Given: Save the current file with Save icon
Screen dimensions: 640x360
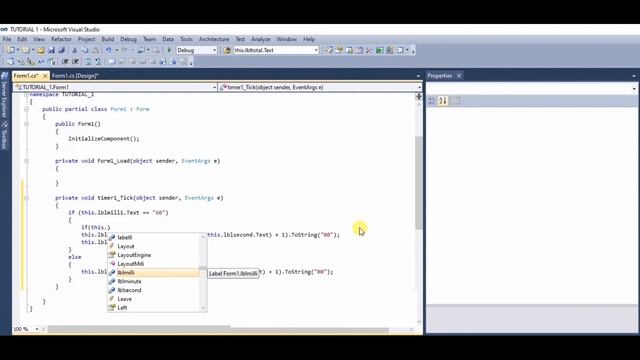Looking at the screenshot, I should tap(51, 50).
